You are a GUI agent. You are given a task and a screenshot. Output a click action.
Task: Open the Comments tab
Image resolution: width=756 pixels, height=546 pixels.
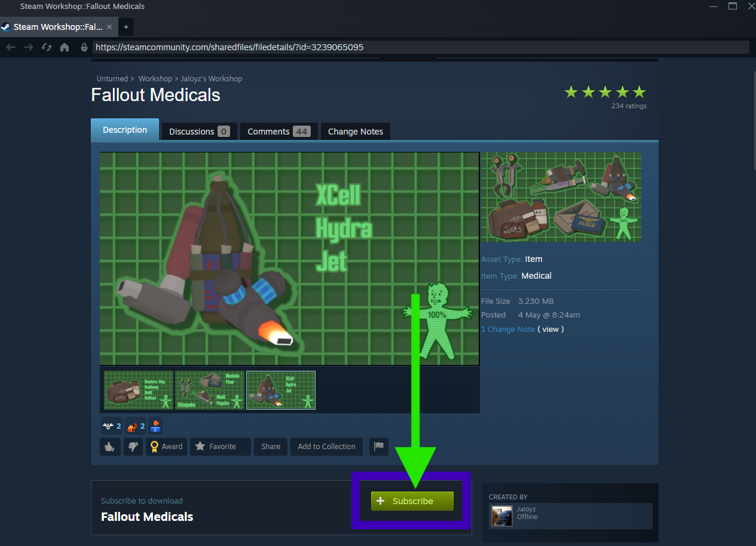pos(278,132)
